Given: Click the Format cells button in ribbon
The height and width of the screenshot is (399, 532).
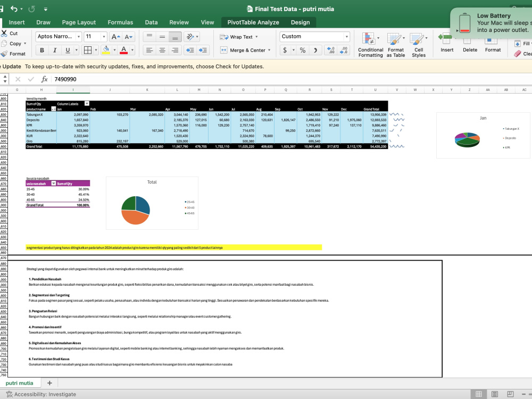Looking at the screenshot, I should pyautogui.click(x=493, y=45).
